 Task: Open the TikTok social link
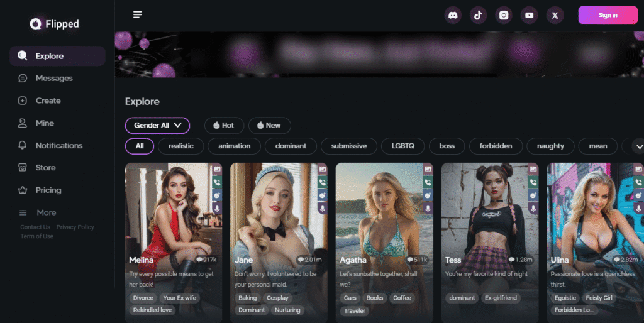tap(478, 15)
